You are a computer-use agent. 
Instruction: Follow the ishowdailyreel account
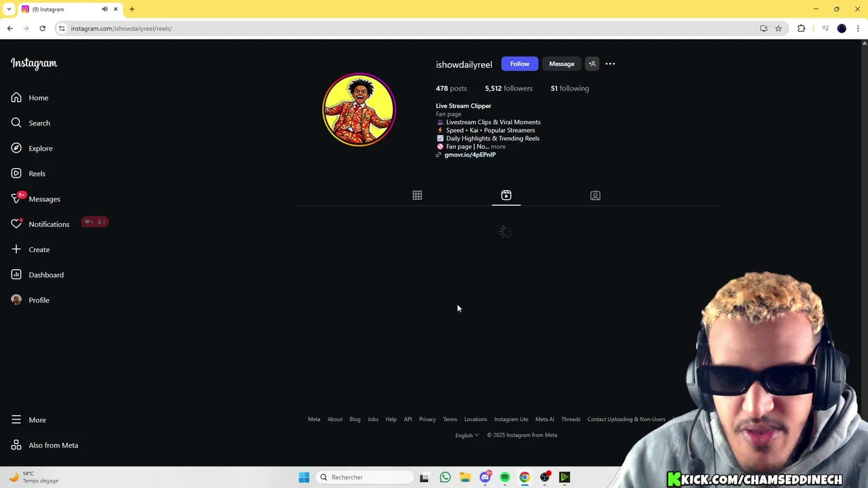click(519, 64)
